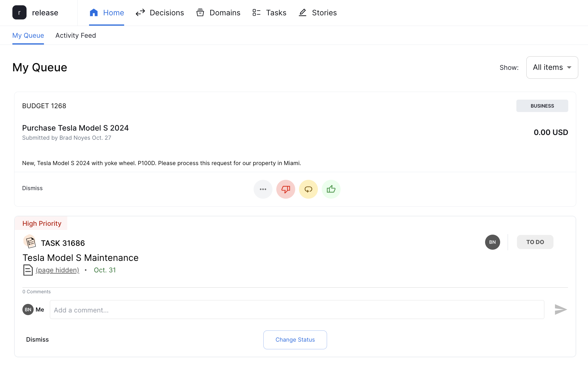588x372 pixels.
Task: Select the My Queue tab
Action: tap(28, 35)
